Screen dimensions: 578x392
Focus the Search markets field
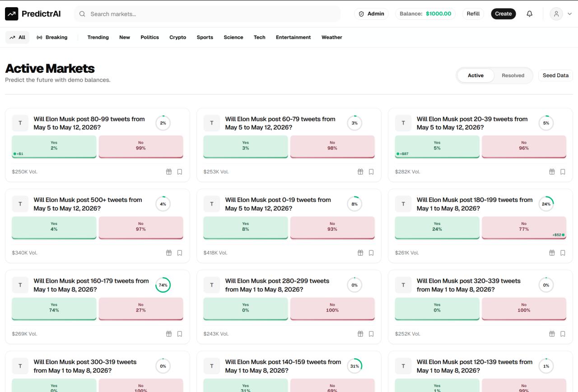point(207,14)
